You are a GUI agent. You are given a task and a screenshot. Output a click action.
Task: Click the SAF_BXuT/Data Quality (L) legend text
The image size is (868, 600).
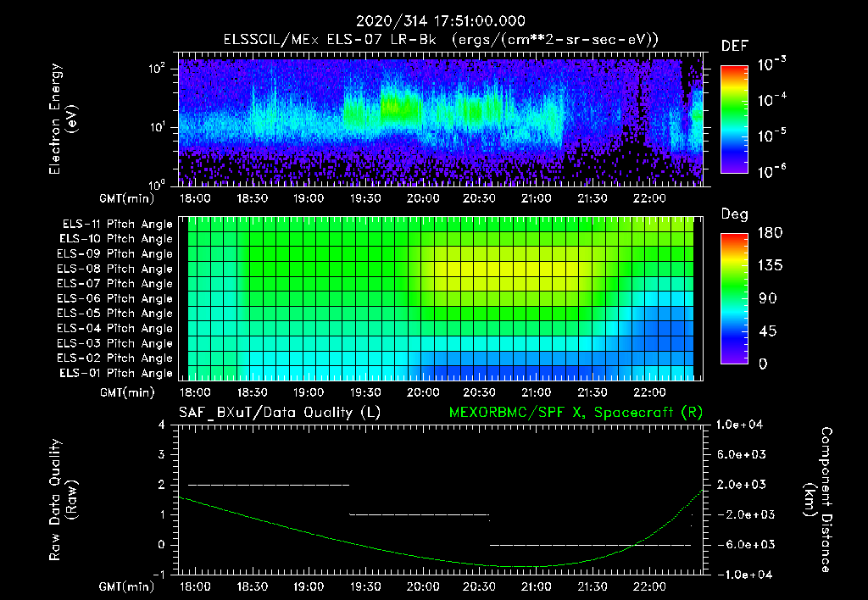pyautogui.click(x=280, y=413)
